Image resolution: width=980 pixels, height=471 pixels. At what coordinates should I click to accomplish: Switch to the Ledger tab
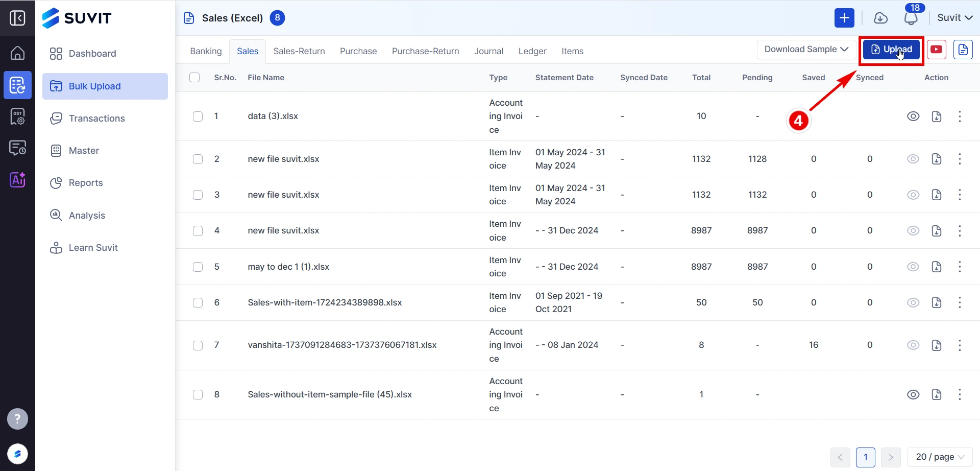(x=532, y=51)
